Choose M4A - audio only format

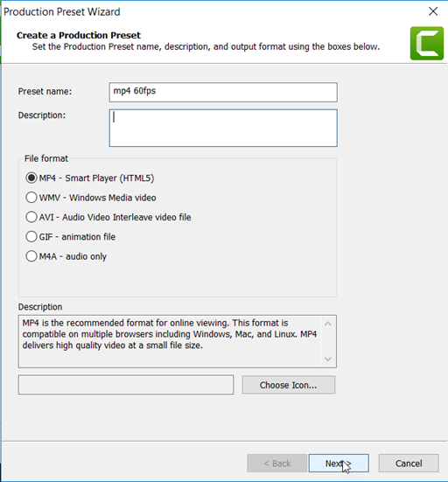click(x=66, y=256)
